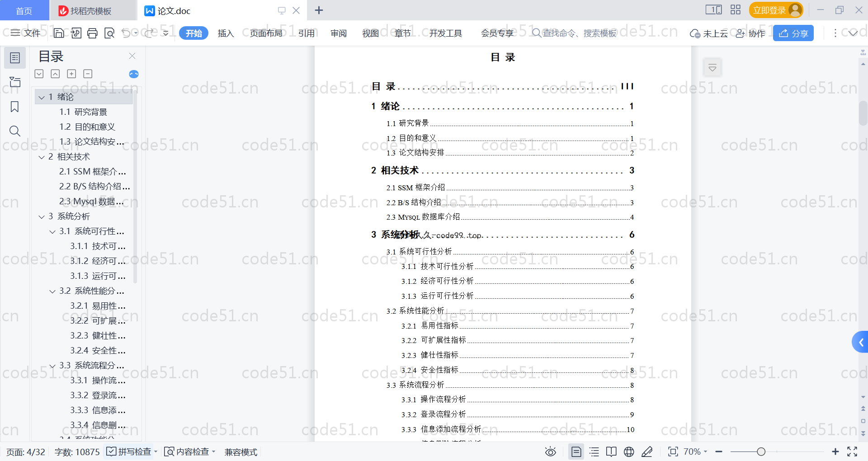
Task: Click the writing mode pen icon
Action: [x=647, y=452]
